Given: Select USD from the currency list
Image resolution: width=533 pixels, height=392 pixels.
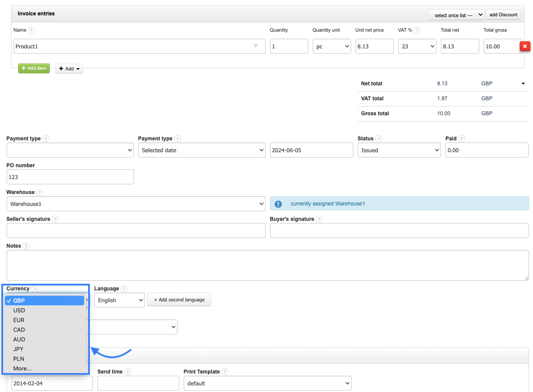Looking at the screenshot, I should click(x=19, y=310).
